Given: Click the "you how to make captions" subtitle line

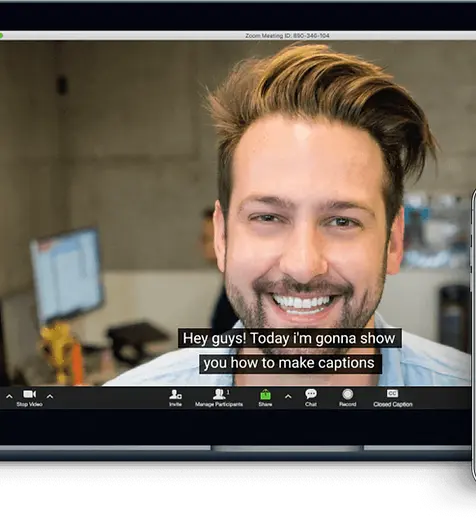Looking at the screenshot, I should point(289,363).
